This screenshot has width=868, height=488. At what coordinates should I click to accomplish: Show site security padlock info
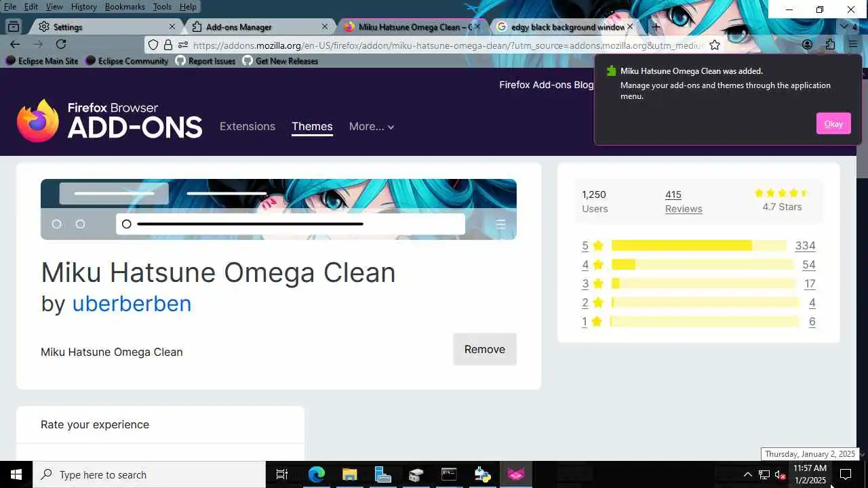pos(168,45)
